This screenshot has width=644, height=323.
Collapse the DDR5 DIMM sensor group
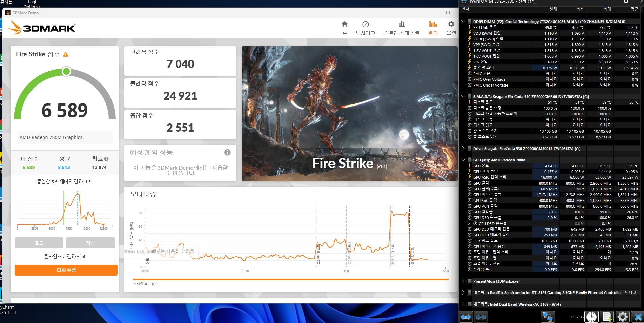click(463, 21)
